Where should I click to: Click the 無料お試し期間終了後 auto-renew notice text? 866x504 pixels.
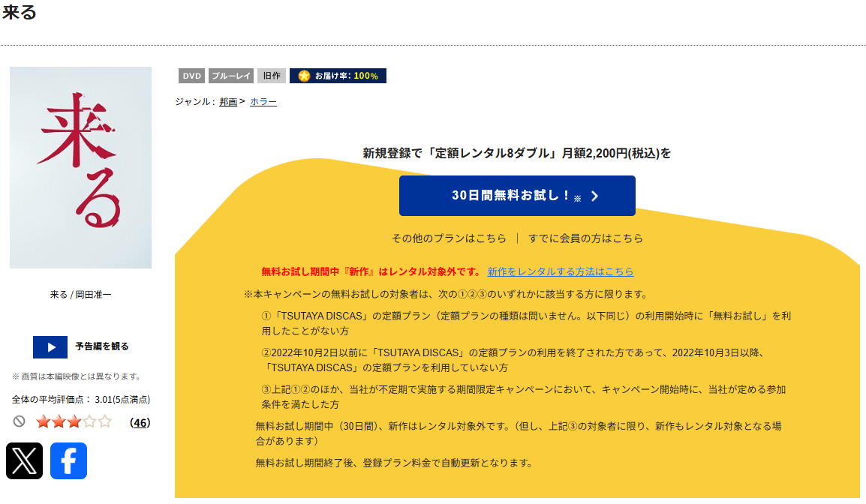click(x=394, y=463)
